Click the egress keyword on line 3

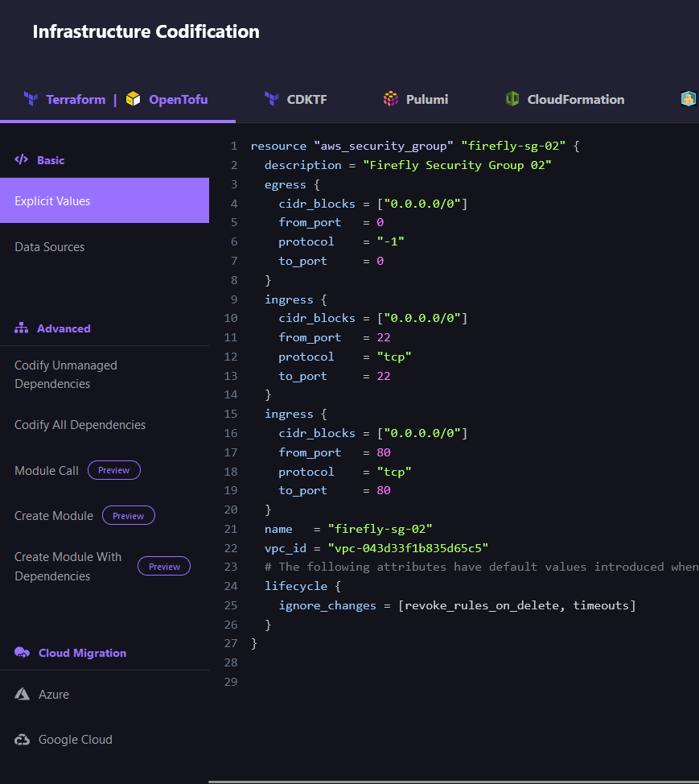[x=286, y=184]
